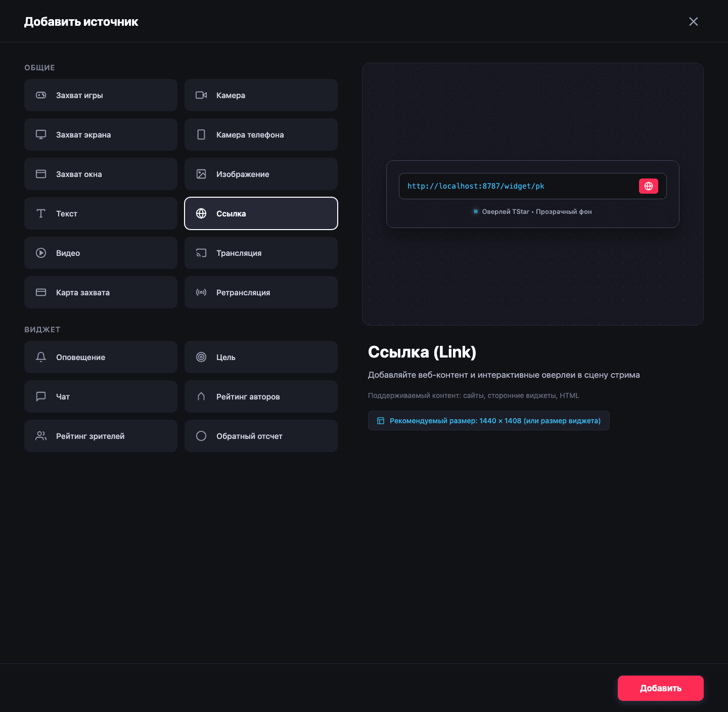Choose the Захват экрана source label
The image size is (728, 712).
(x=83, y=135)
